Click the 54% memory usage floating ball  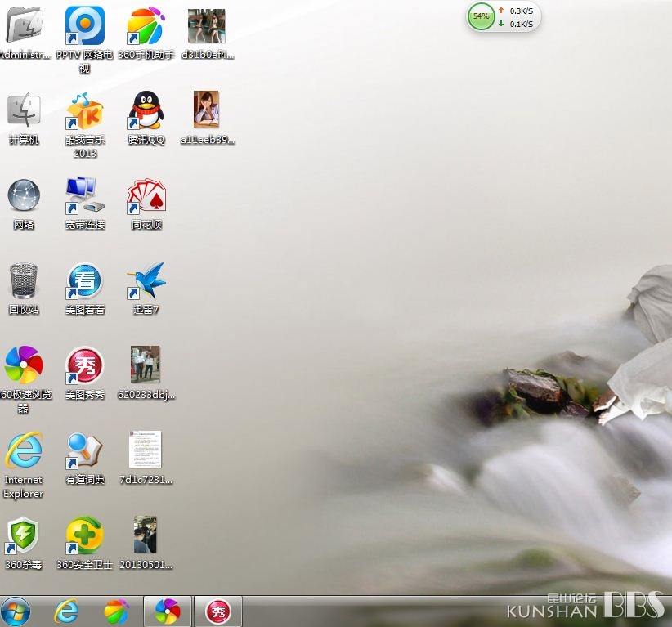481,16
